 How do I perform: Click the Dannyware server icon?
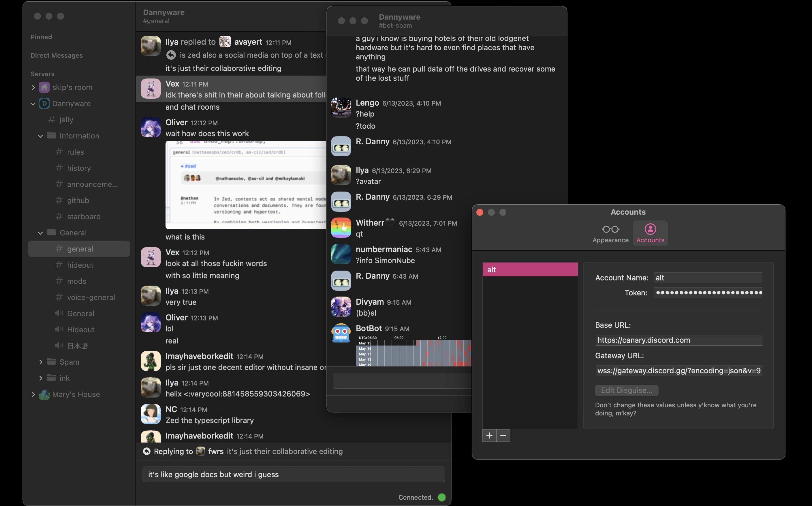44,103
